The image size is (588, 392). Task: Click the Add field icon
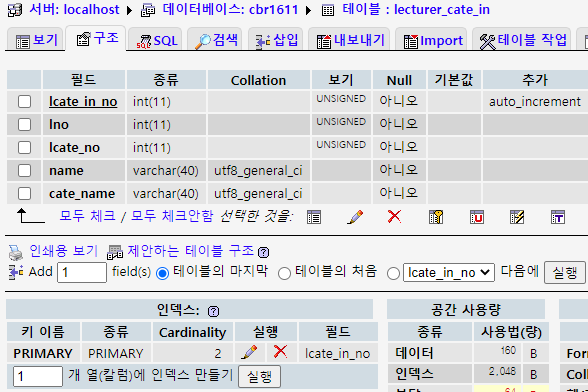tap(16, 272)
